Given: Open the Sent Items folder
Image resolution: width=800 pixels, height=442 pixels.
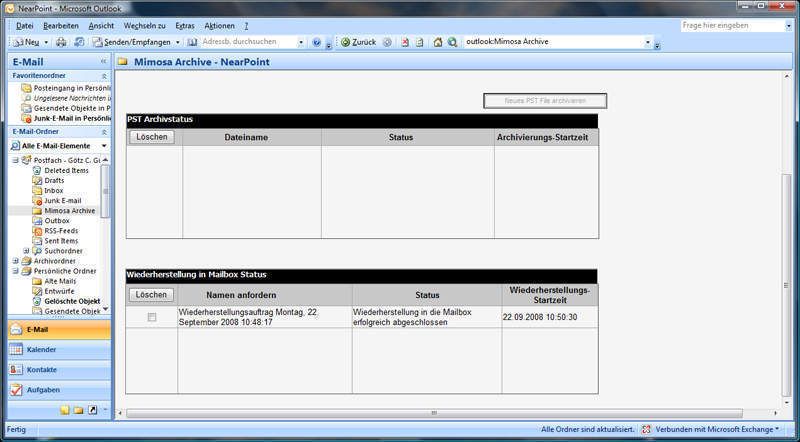Looking at the screenshot, I should point(61,241).
